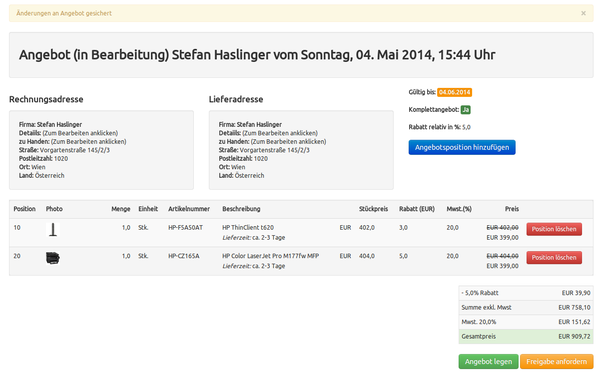Screen dimensions: 609x383
Task: Click Lieferadresse street 'Vorgartenstraße 145/2/3'
Action: (x=275, y=150)
